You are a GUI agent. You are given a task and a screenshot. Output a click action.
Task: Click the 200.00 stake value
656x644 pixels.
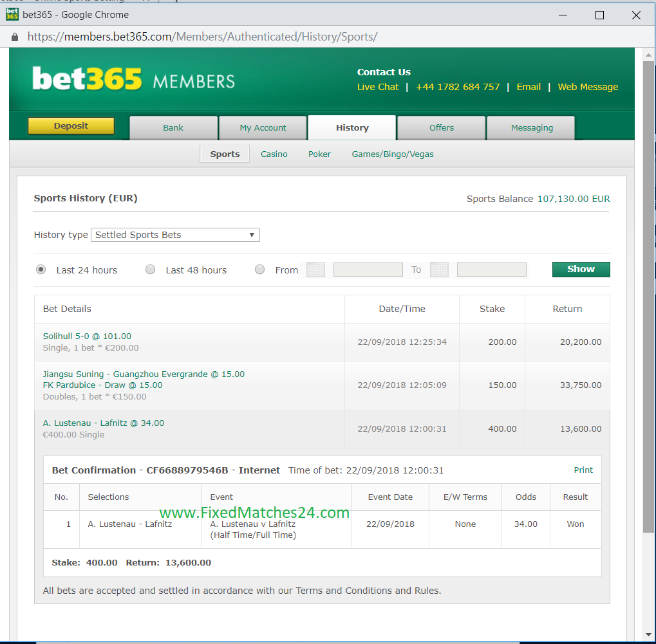pyautogui.click(x=502, y=342)
